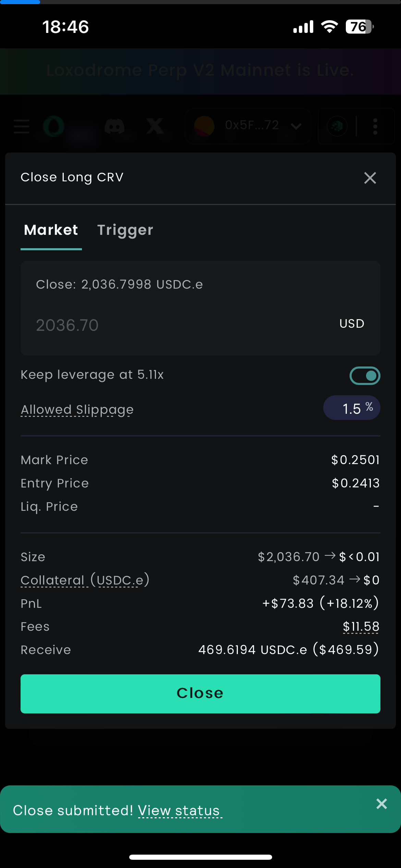Switch to the Trigger tab
The height and width of the screenshot is (868, 401).
[x=125, y=230]
